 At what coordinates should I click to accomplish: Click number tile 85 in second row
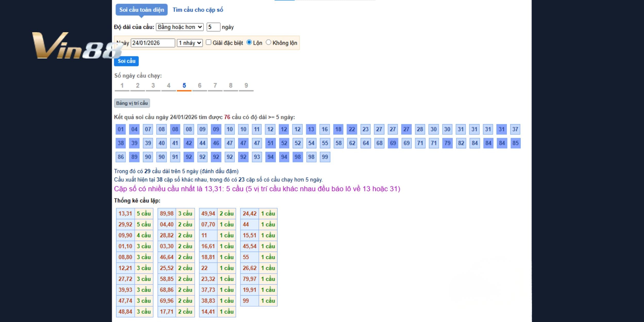(x=515, y=143)
